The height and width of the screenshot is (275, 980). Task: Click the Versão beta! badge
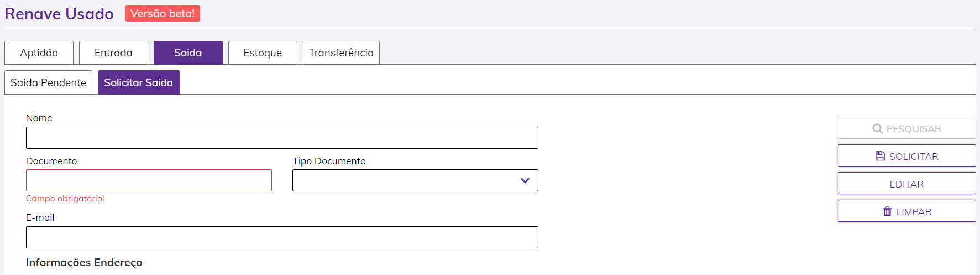point(163,13)
